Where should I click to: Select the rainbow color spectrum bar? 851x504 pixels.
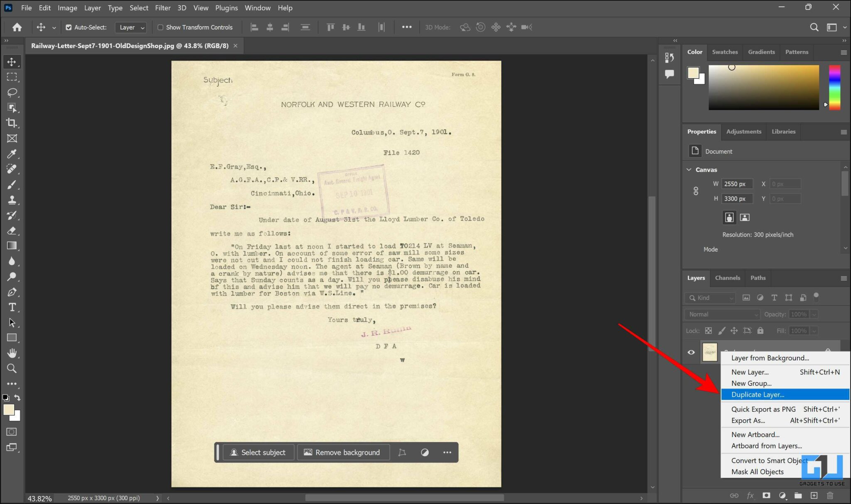pyautogui.click(x=835, y=87)
